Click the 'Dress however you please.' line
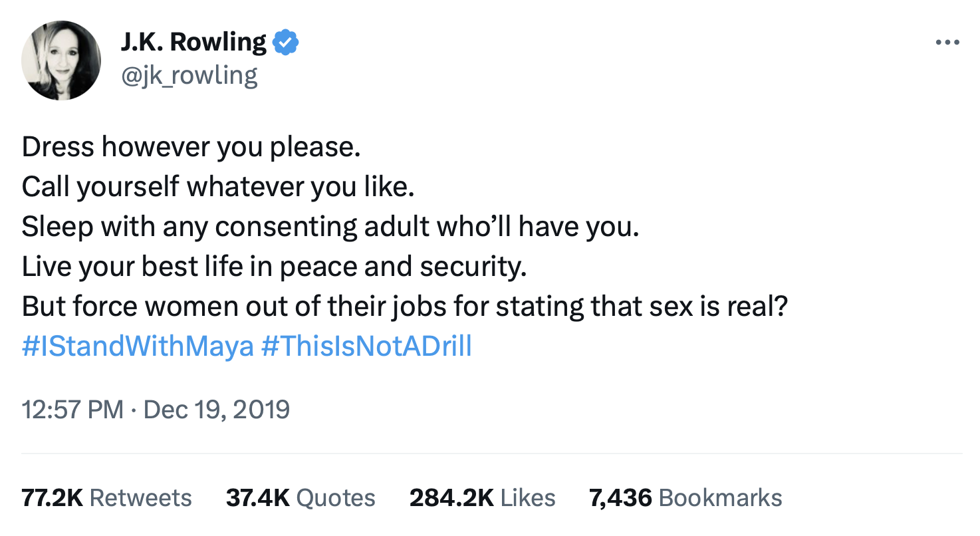980x536 pixels. point(191,147)
